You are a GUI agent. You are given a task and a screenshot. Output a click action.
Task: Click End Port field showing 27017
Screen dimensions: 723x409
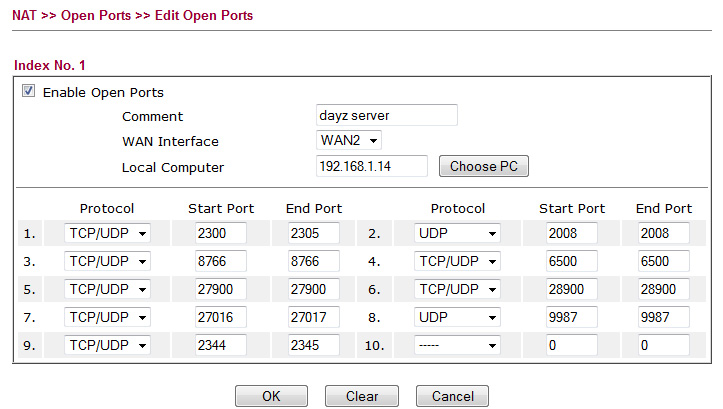pos(314,317)
